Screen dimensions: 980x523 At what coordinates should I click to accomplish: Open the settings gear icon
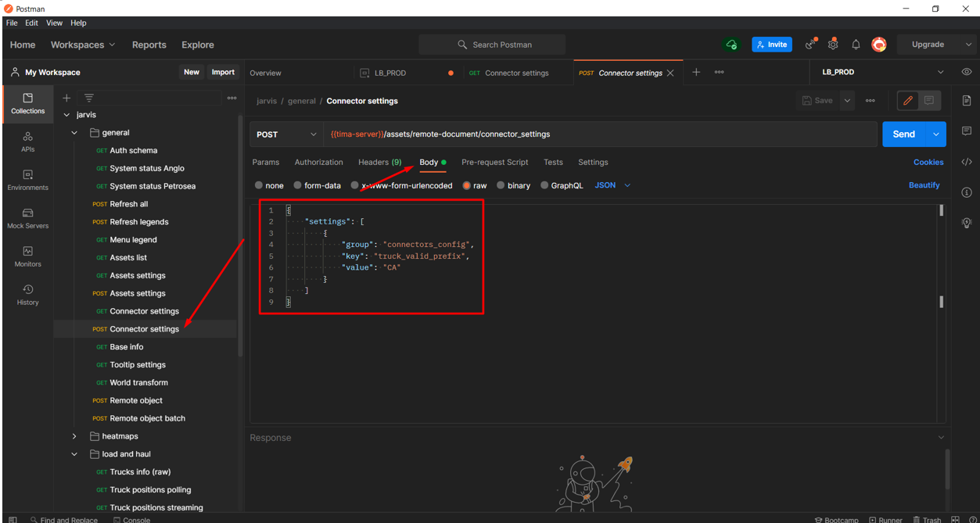pos(833,45)
